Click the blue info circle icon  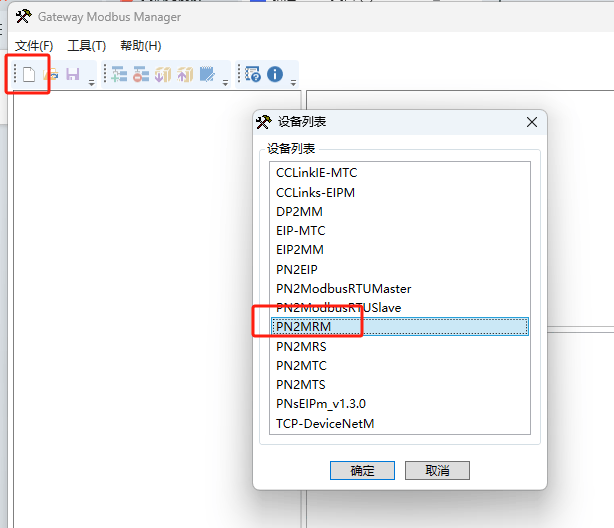pos(275,74)
